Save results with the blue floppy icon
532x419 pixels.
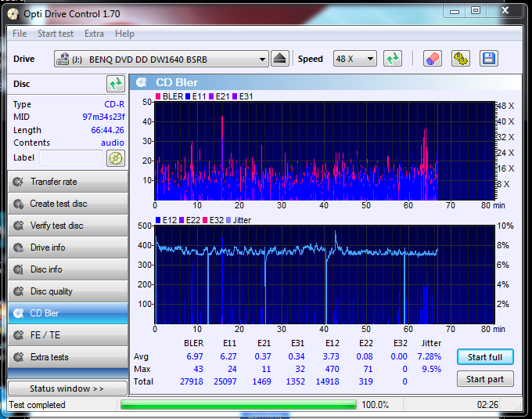pos(488,59)
